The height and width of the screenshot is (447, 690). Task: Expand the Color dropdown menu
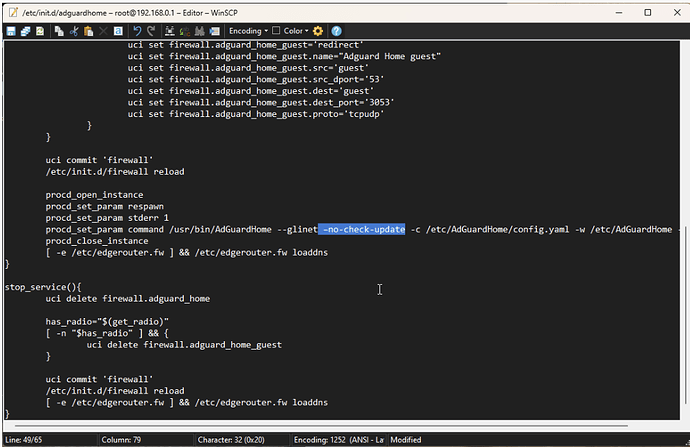coord(295,31)
